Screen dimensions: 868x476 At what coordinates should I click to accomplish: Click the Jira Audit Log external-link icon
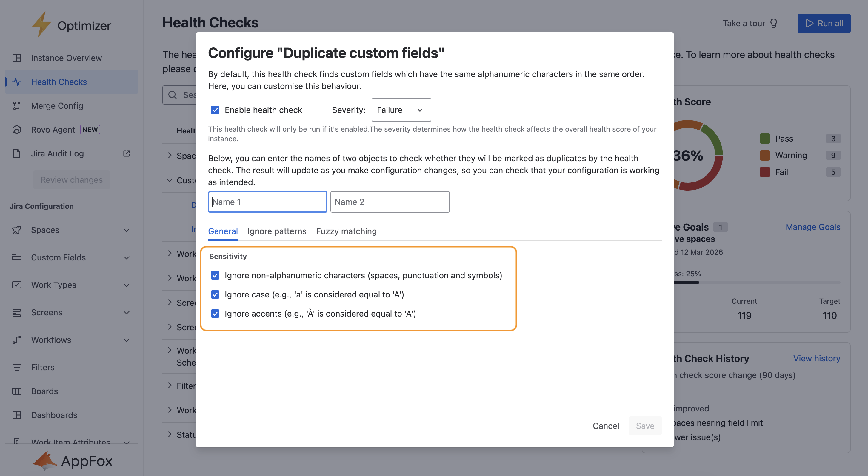126,153
